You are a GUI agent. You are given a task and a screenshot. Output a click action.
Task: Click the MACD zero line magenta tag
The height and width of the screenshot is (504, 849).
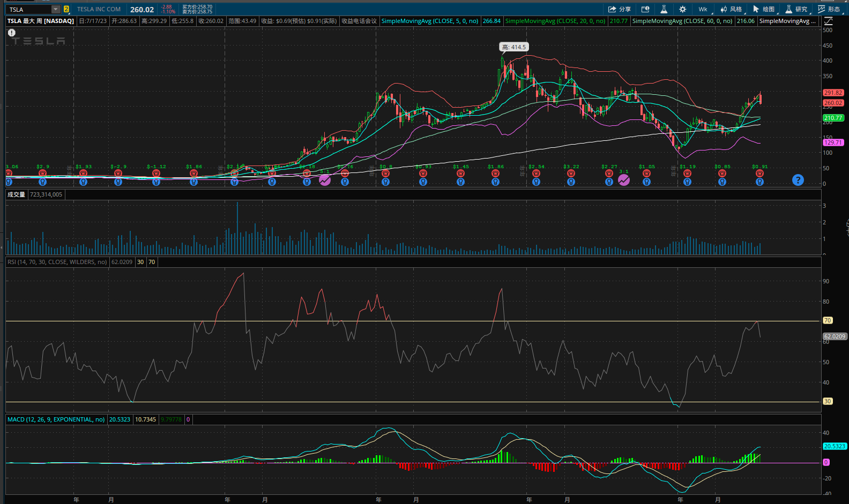[826, 462]
